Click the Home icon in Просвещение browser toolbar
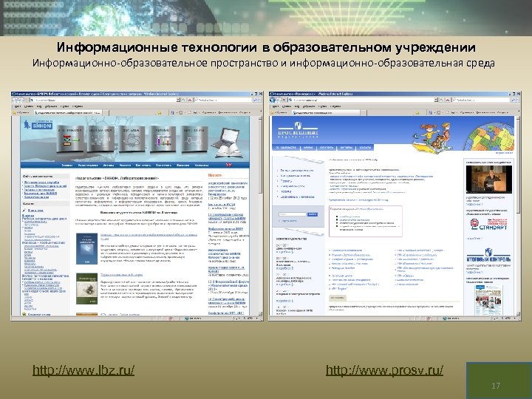Viewport: 532px width, 399px height. click(x=430, y=112)
